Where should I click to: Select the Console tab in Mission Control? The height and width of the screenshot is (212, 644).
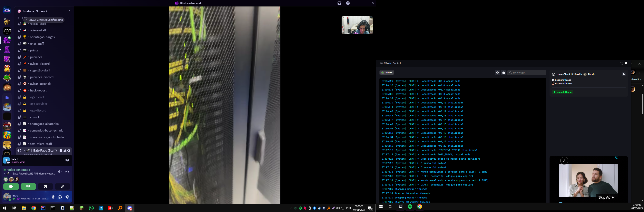pyautogui.click(x=387, y=73)
